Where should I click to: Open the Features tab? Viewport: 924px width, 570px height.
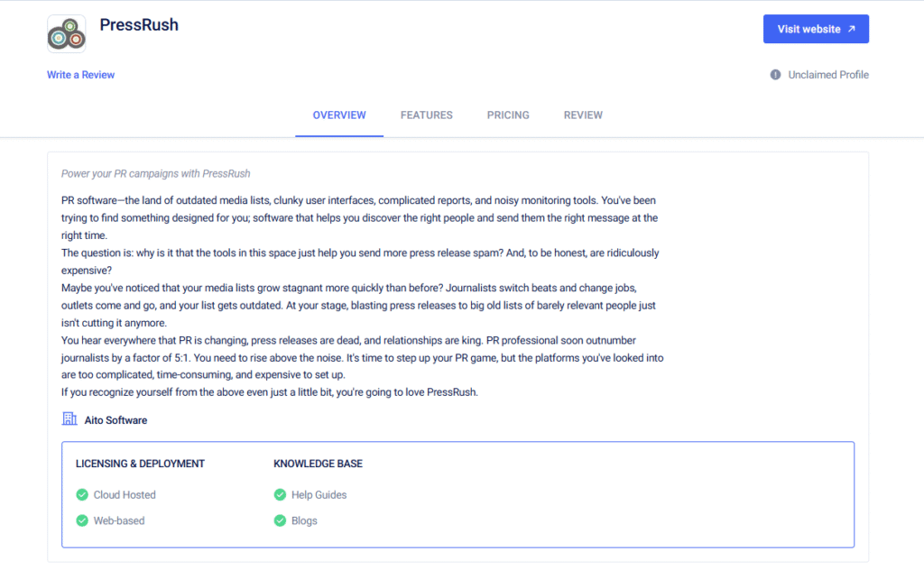(x=427, y=115)
